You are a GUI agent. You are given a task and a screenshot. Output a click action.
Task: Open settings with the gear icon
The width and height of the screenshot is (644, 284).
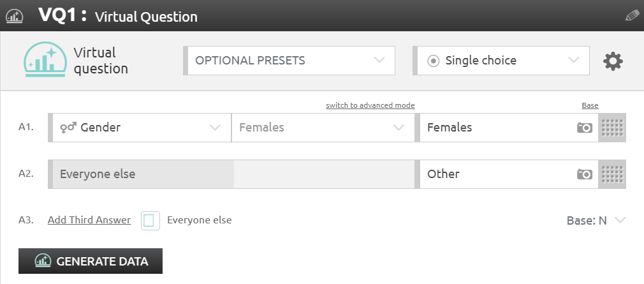coord(613,61)
